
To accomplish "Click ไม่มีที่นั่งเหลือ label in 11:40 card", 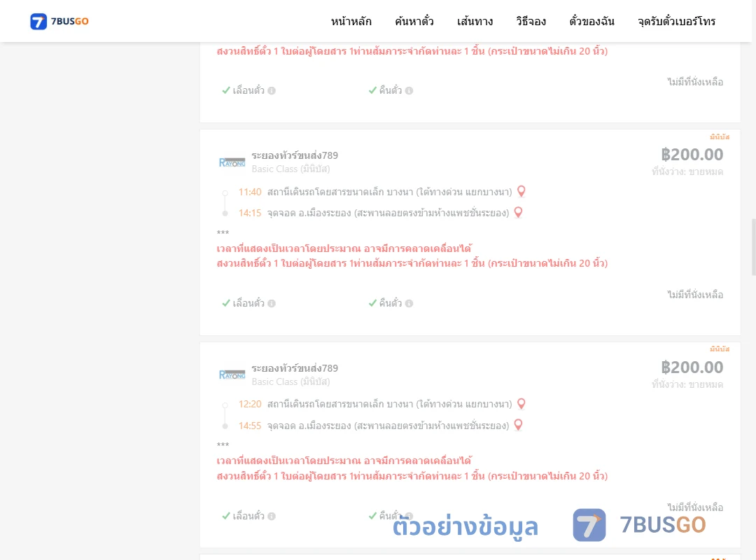I will point(695,295).
